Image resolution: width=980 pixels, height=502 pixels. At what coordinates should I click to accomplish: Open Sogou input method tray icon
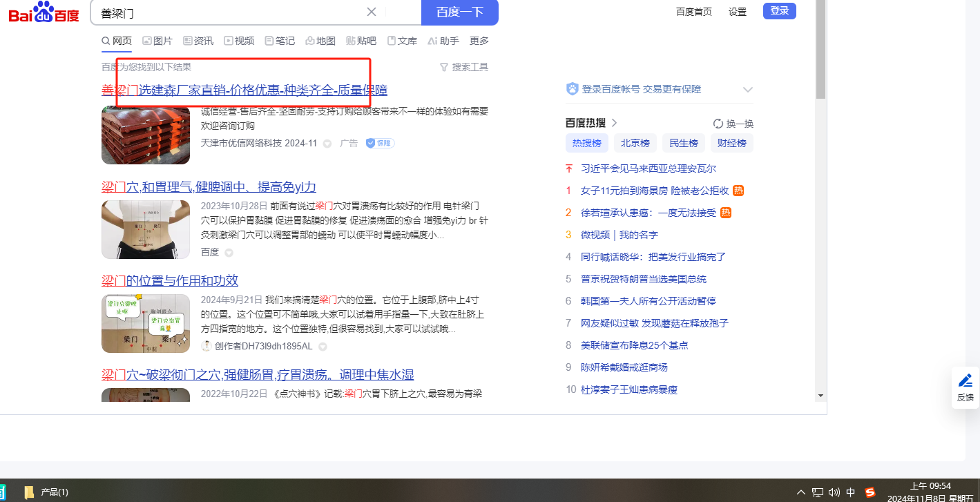point(870,492)
